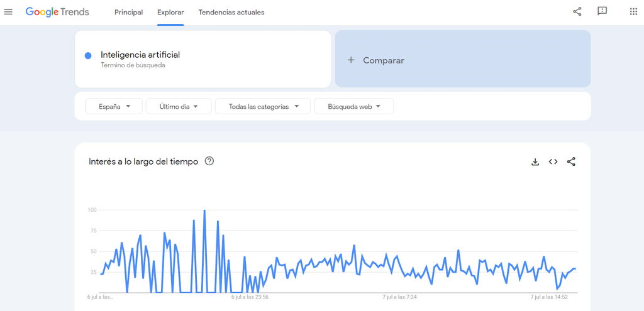Viewport: 644px width, 311px height.
Task: Click the share icon in header
Action: [577, 11]
